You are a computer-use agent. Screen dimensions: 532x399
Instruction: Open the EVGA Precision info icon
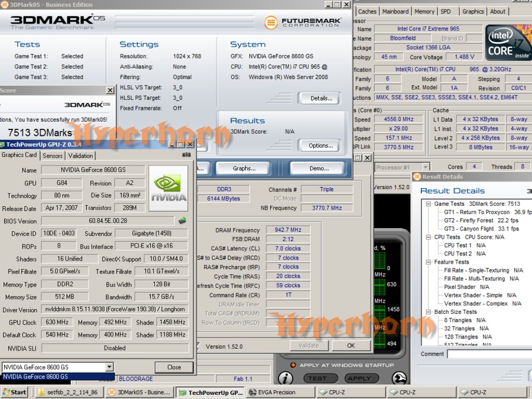click(286, 378)
